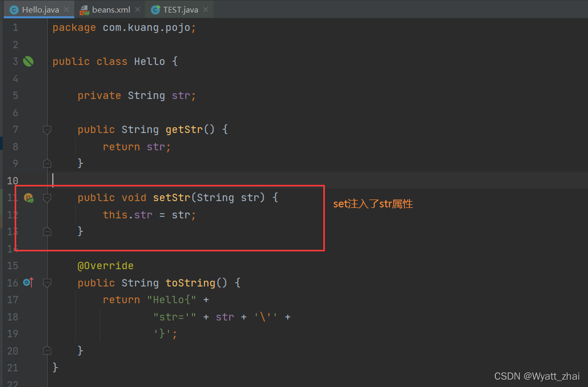Viewport: 588px width, 387px height.
Task: Click the beans.xml file type icon
Action: click(x=84, y=10)
